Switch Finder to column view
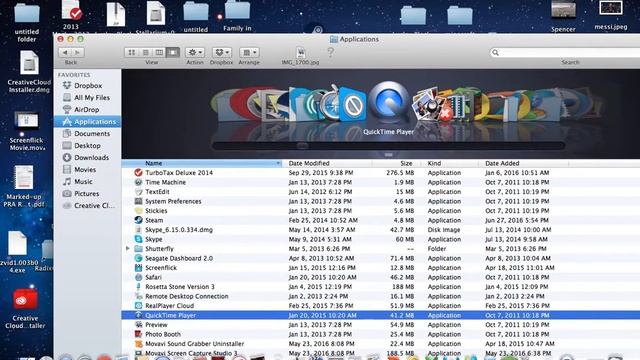This screenshot has height=360, width=640. click(159, 52)
